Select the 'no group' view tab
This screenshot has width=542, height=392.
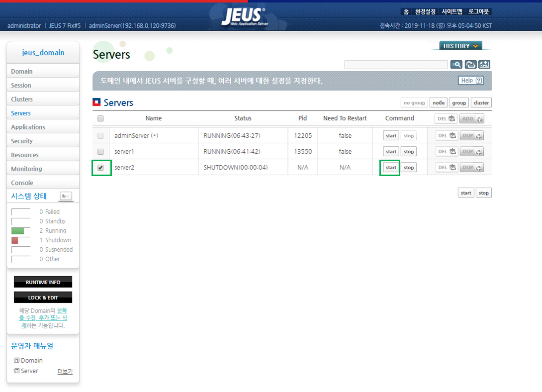point(414,102)
